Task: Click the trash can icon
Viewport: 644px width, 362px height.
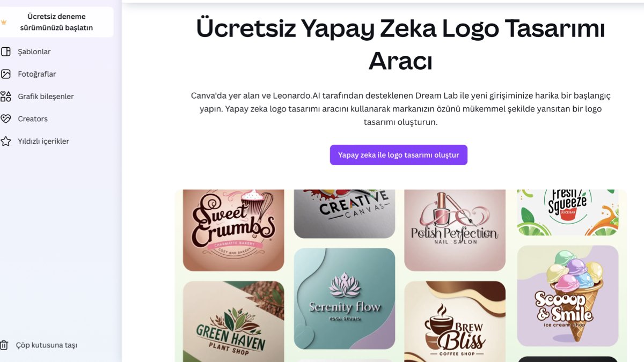Action: point(4,345)
